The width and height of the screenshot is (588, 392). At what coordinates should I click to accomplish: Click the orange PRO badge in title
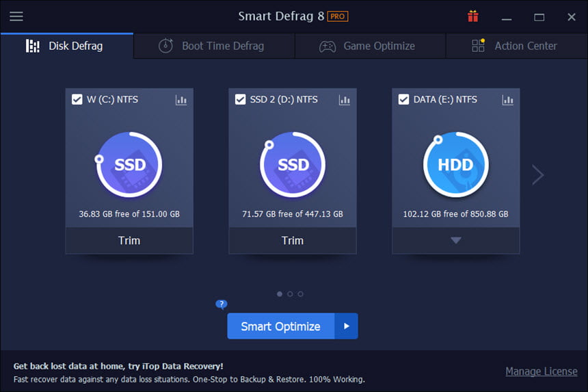(338, 16)
